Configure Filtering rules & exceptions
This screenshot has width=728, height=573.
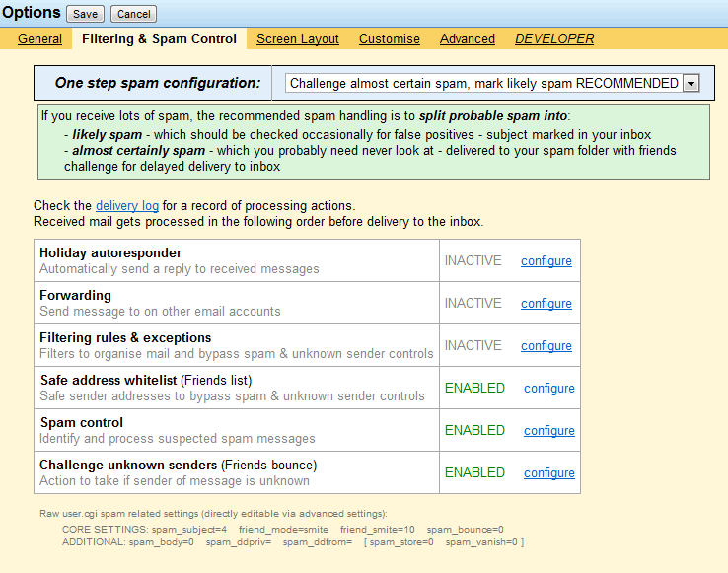(x=546, y=346)
